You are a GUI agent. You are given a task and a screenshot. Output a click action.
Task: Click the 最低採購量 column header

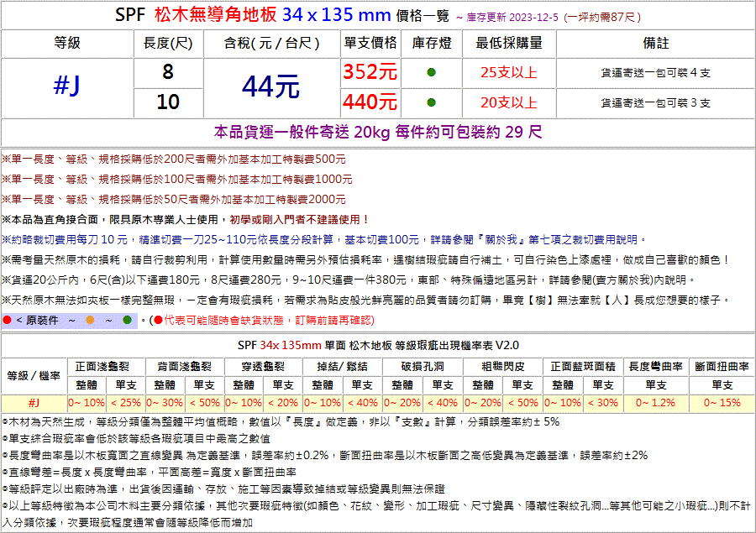[509, 44]
